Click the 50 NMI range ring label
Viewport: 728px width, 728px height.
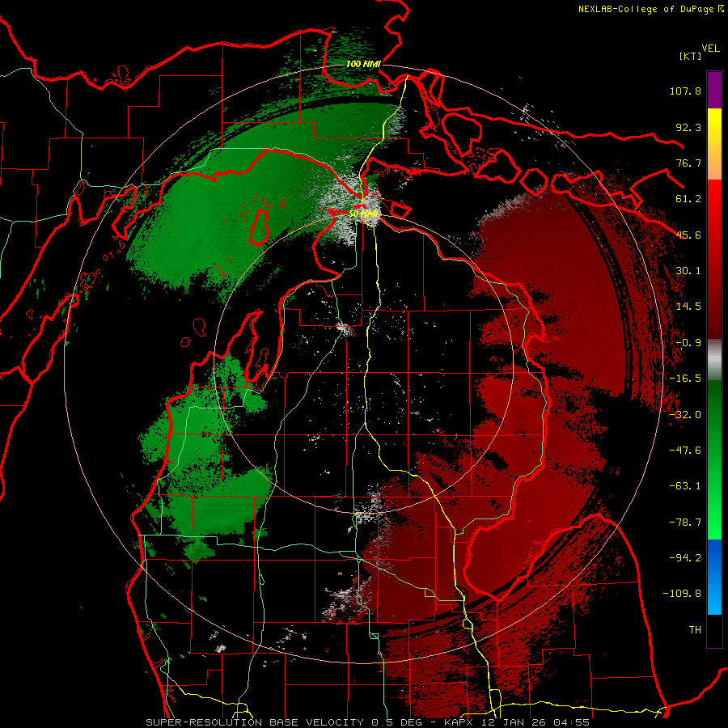click(x=363, y=214)
